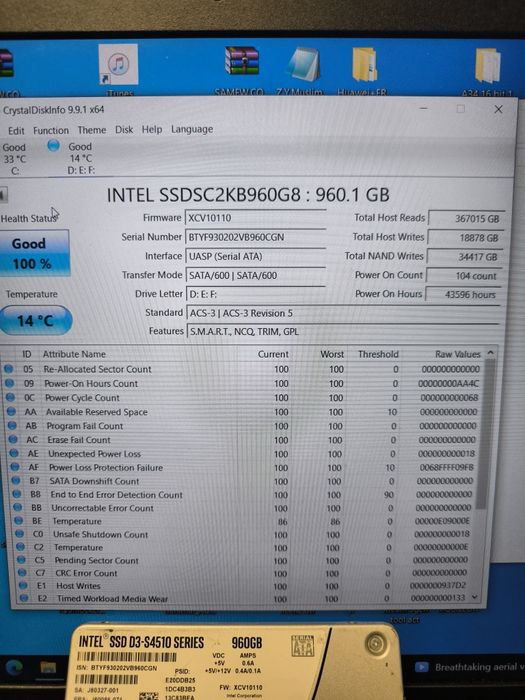This screenshot has height=700, width=525.
Task: Click status dot for Power Cycle Count
Action: 10,397
